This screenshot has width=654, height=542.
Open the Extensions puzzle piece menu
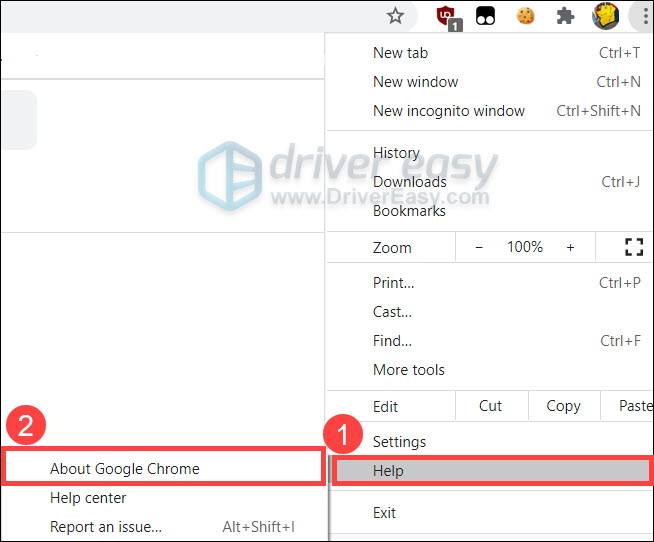tap(565, 16)
